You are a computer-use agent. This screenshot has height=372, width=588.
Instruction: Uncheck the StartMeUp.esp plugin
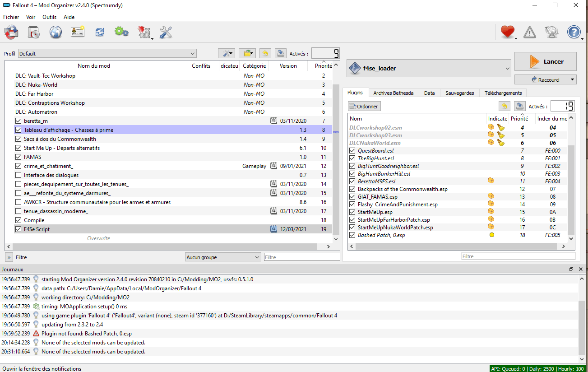click(x=352, y=212)
